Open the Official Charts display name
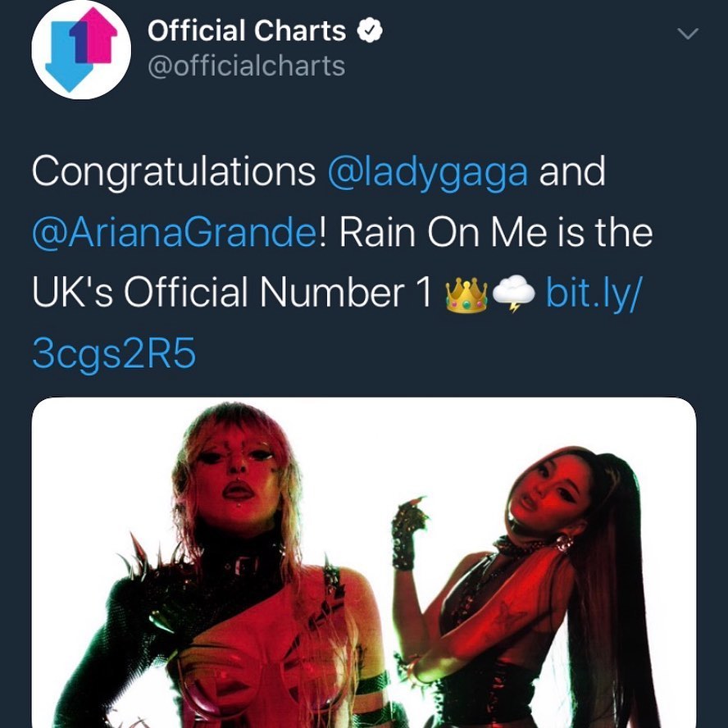Viewport: 728px width, 728px height. point(247,31)
